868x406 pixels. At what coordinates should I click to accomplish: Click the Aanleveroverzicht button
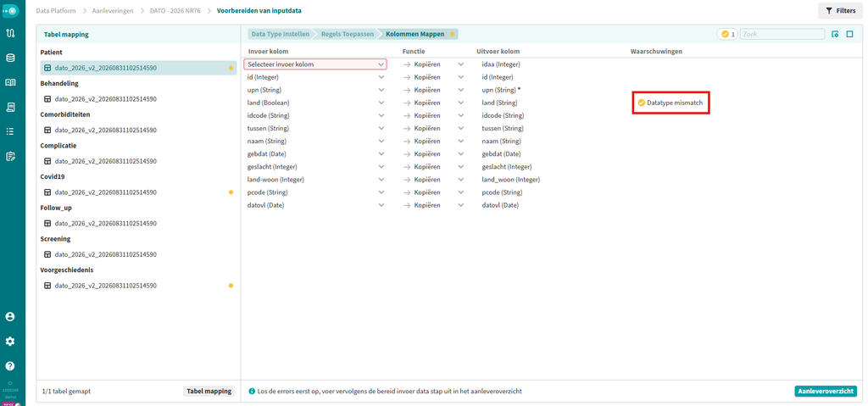pos(826,391)
